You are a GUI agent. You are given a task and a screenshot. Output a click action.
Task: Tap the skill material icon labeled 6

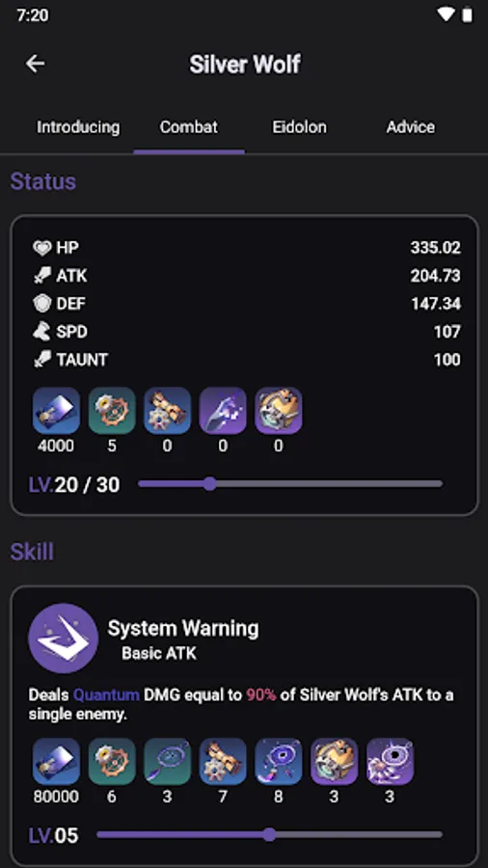[x=112, y=761]
